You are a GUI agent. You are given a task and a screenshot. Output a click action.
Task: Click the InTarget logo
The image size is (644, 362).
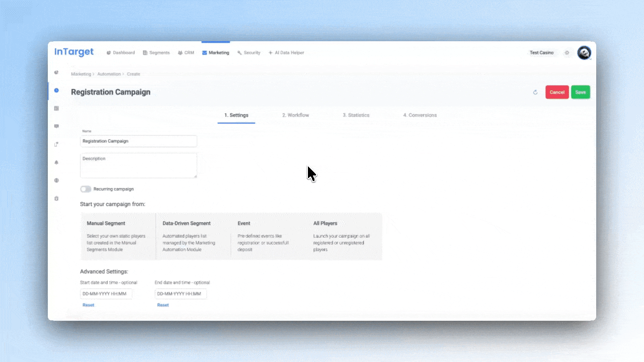click(74, 52)
